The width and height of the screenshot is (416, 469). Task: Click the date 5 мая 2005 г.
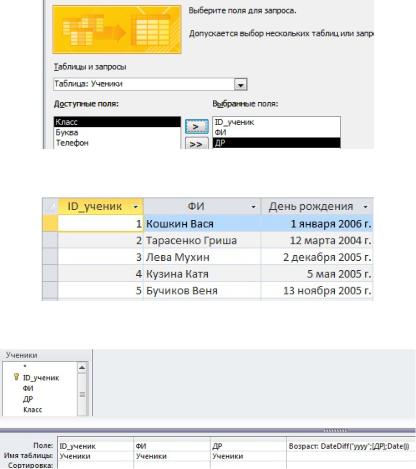(317, 274)
